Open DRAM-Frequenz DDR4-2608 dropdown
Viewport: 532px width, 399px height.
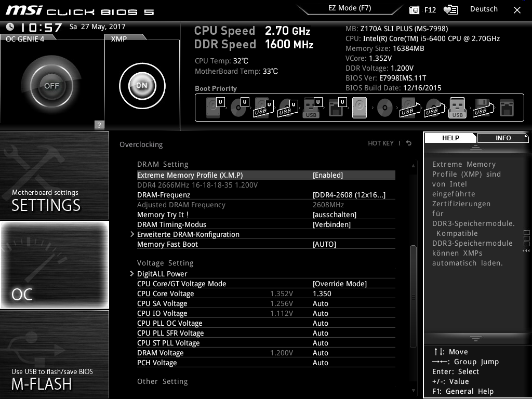click(349, 195)
